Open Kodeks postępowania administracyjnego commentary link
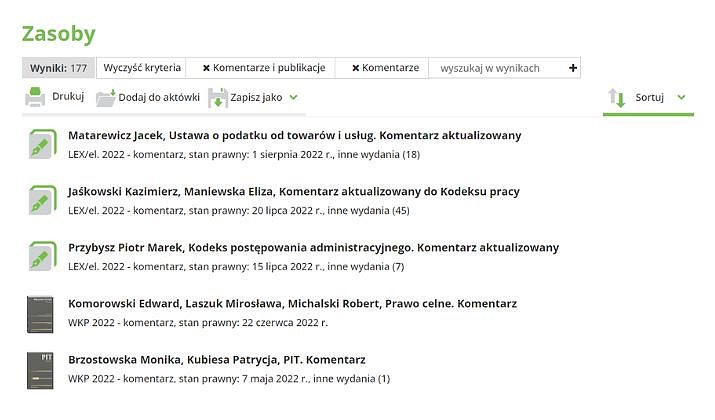Image resolution: width=715 pixels, height=420 pixels. tap(313, 247)
